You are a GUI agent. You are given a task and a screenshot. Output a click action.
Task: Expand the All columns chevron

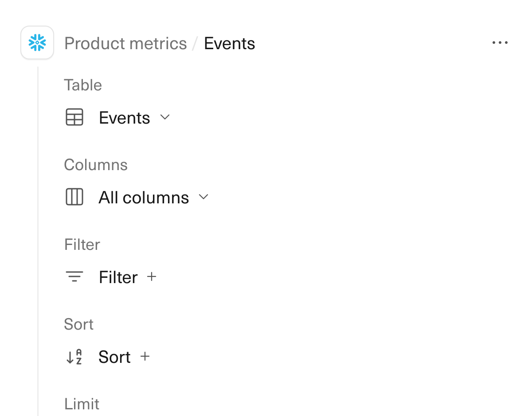(x=203, y=197)
